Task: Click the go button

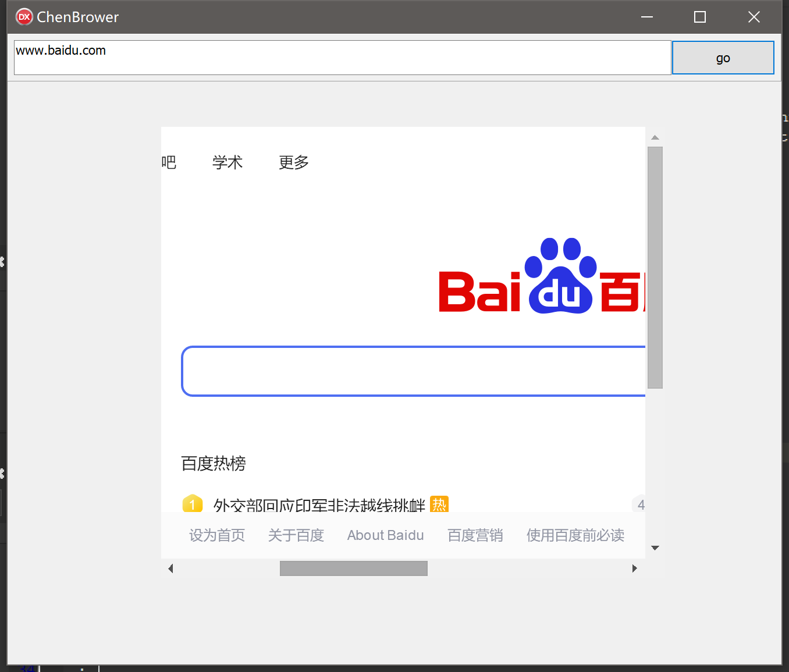Action: [723, 58]
